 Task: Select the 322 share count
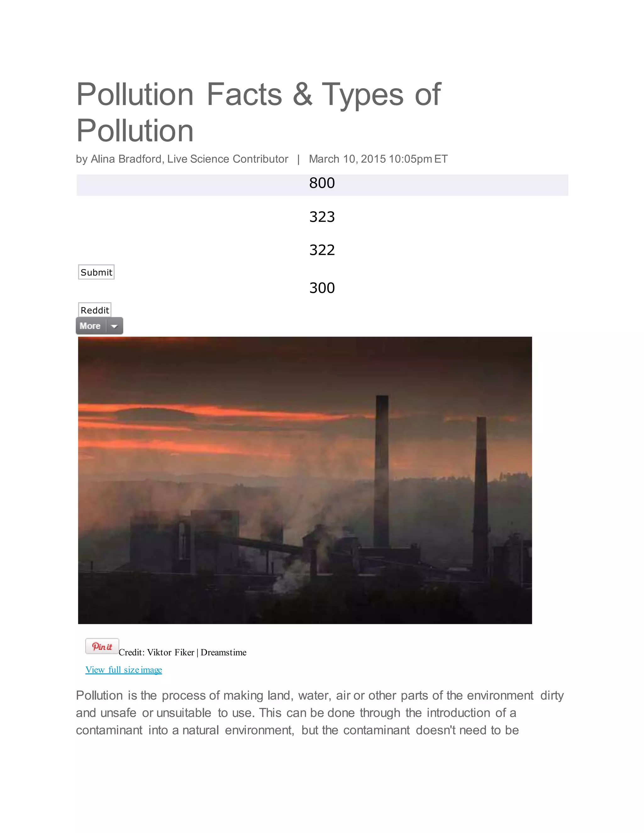pos(322,250)
